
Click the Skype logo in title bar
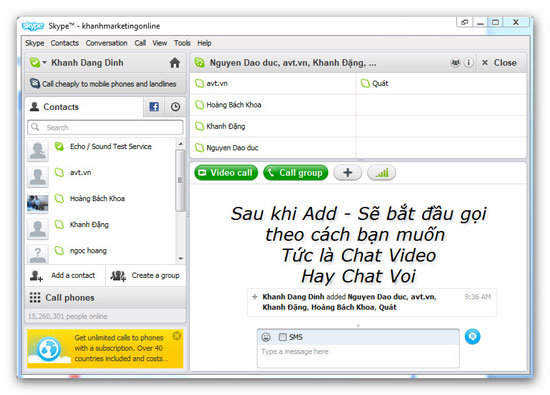tap(33, 26)
